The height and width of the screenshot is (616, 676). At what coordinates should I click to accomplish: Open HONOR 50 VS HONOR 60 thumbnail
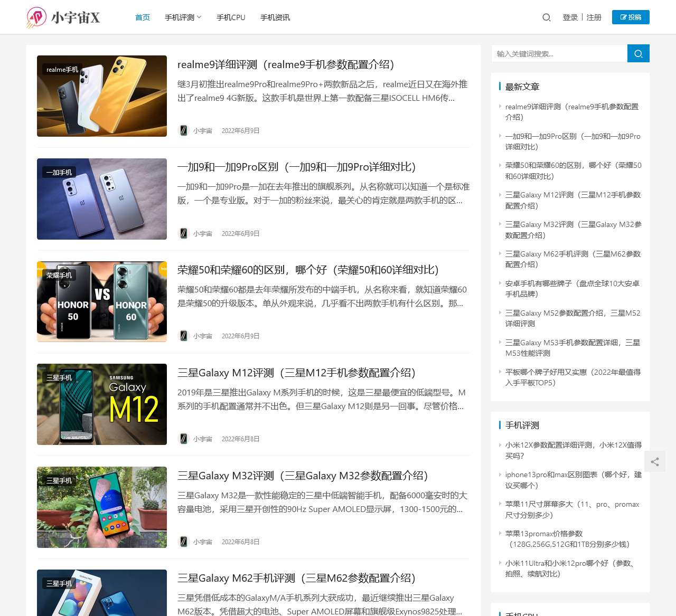[x=102, y=301]
